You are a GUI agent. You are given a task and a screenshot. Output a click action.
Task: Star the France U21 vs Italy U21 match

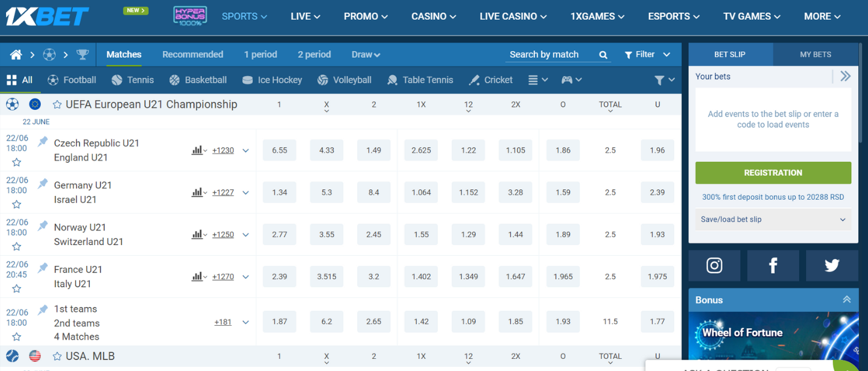[x=17, y=289]
